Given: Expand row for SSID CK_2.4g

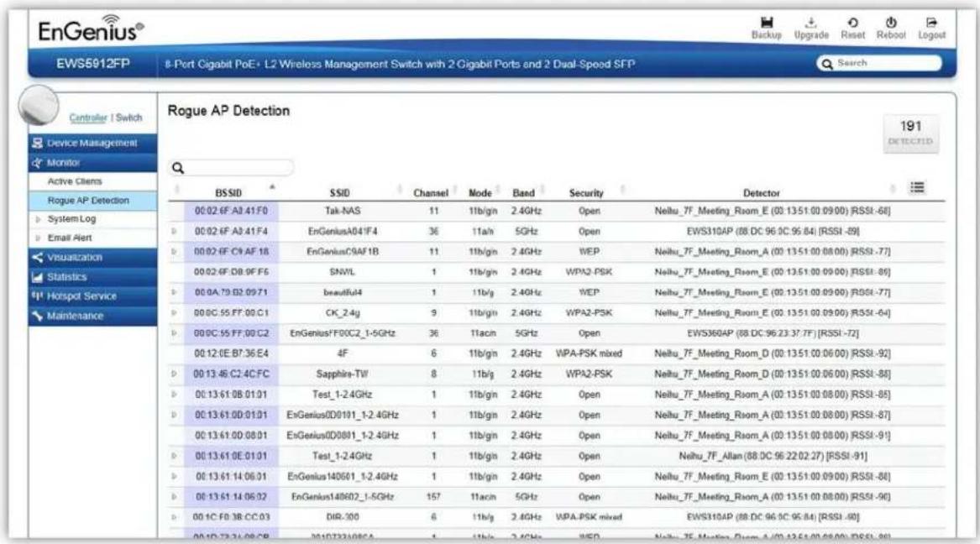Looking at the screenshot, I should point(175,313).
